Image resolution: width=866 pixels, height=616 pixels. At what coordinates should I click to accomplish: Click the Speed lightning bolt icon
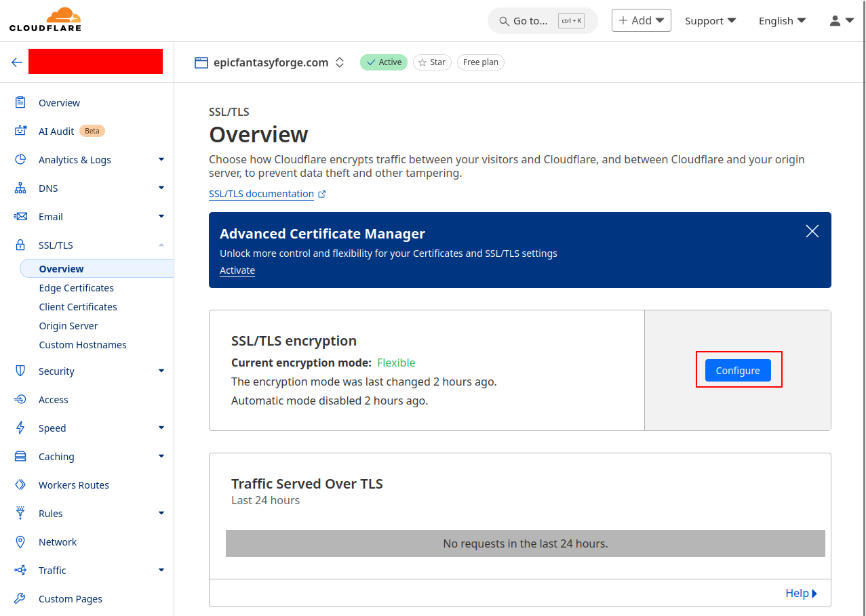(20, 428)
